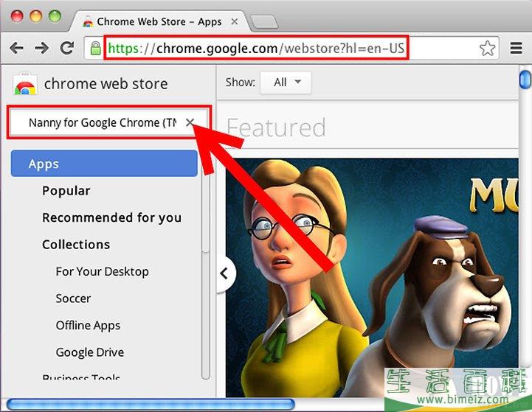The width and height of the screenshot is (532, 412).
Task: Open the Soccer collection
Action: tap(73, 298)
